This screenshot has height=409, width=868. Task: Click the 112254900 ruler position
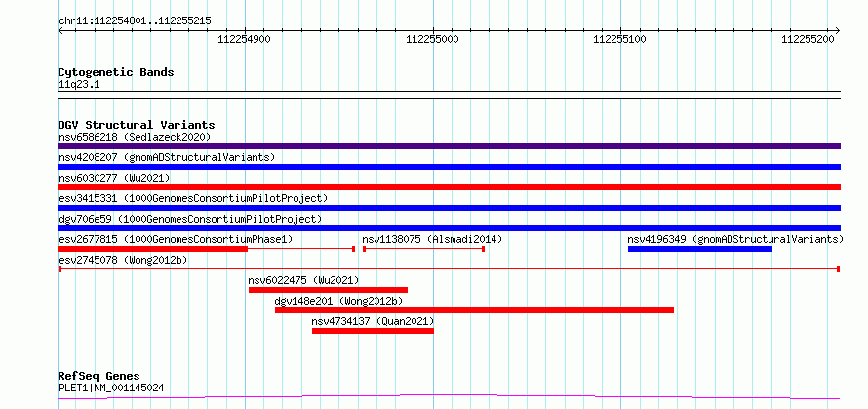pyautogui.click(x=245, y=39)
